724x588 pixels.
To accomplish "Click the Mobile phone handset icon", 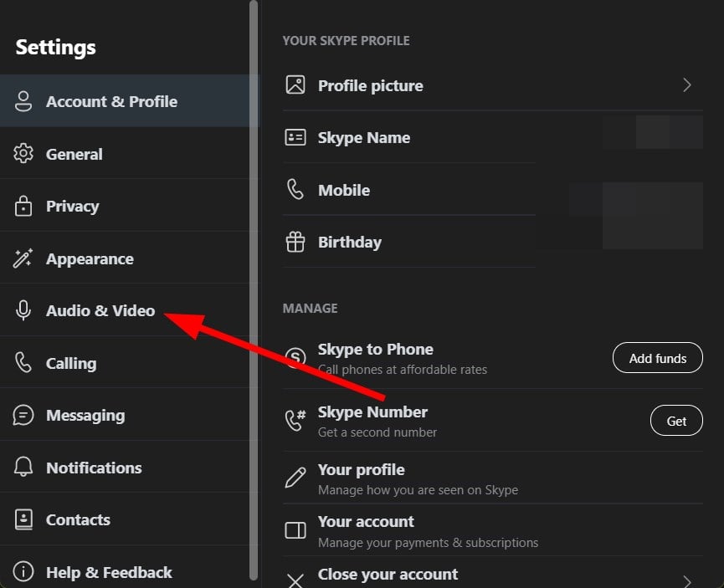I will [x=295, y=189].
